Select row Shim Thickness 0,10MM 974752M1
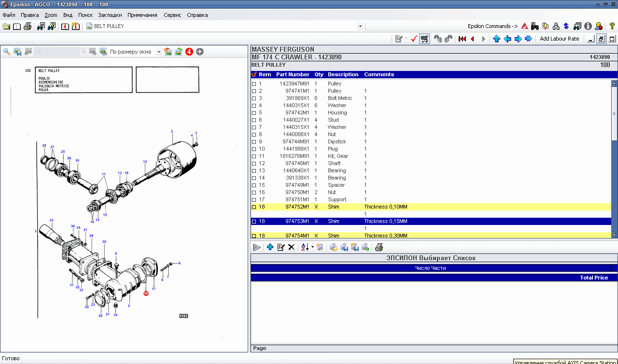 (431, 207)
